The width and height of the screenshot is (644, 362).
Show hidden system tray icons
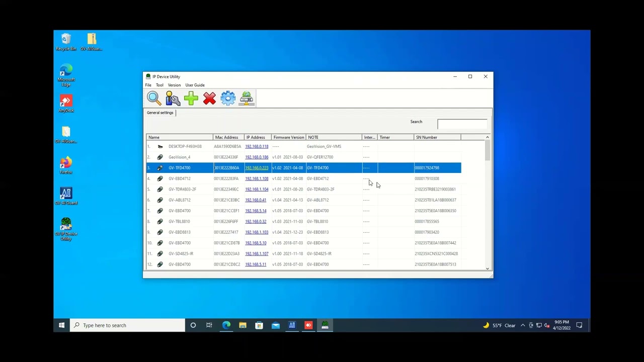523,325
